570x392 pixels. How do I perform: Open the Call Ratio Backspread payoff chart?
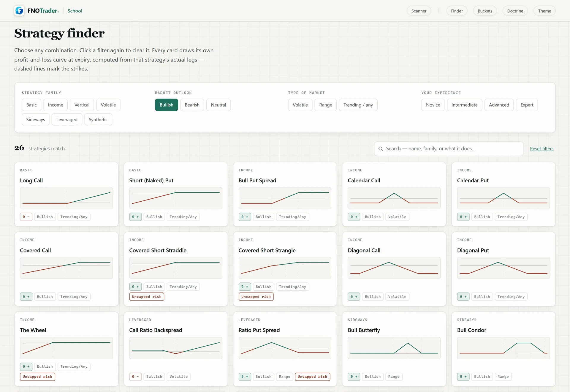point(176,348)
